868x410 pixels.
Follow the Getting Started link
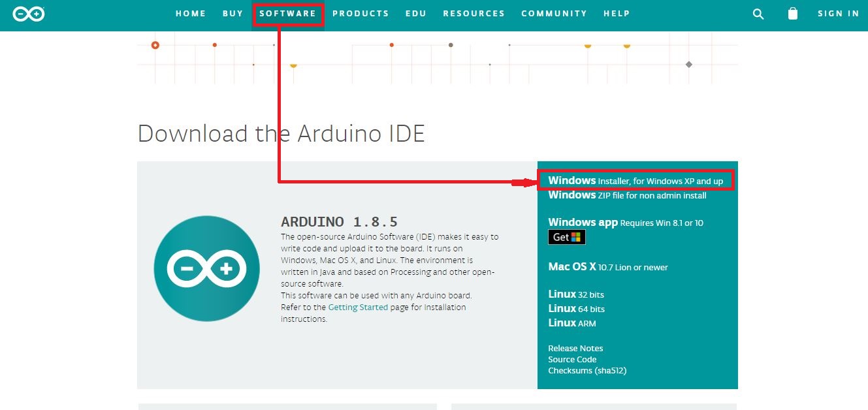(358, 307)
